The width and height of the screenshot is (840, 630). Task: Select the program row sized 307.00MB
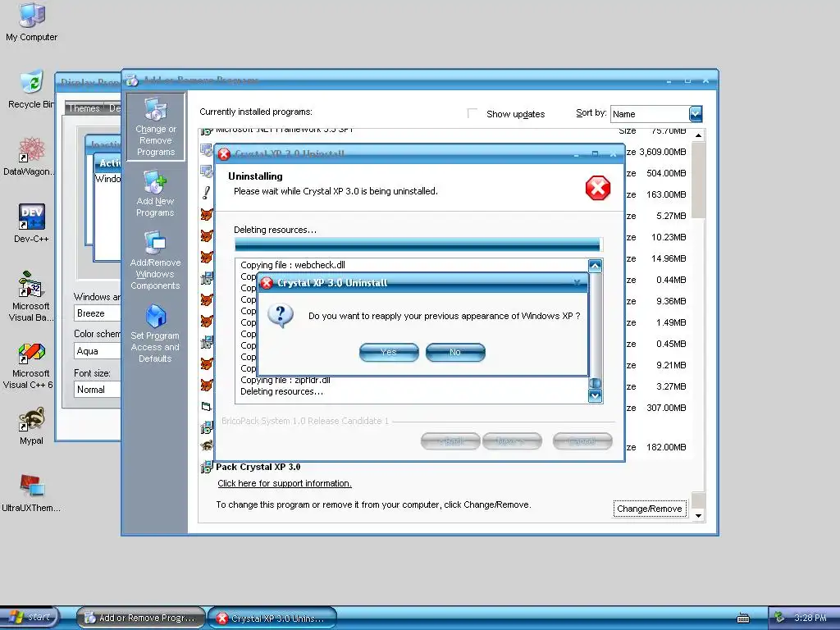pyautogui.click(x=657, y=408)
